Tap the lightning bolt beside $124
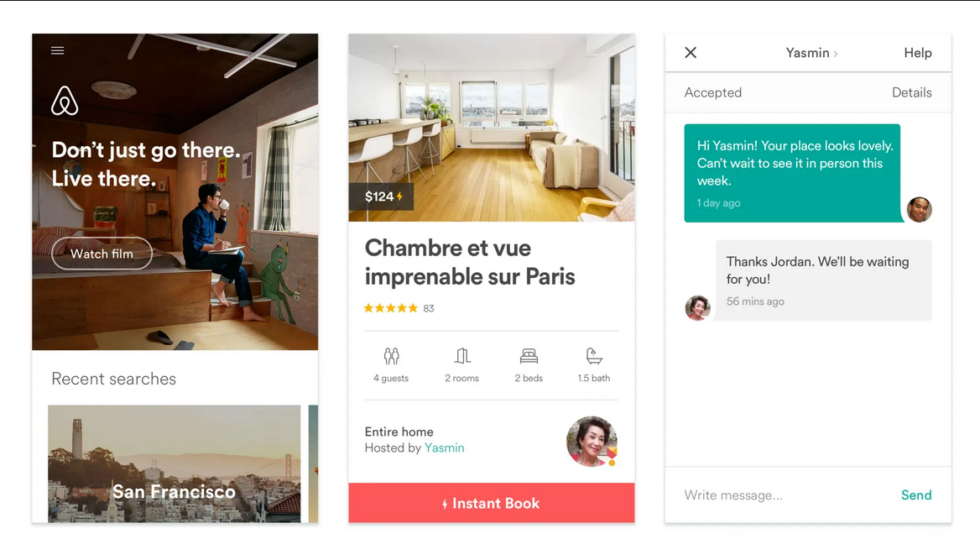 coord(399,196)
